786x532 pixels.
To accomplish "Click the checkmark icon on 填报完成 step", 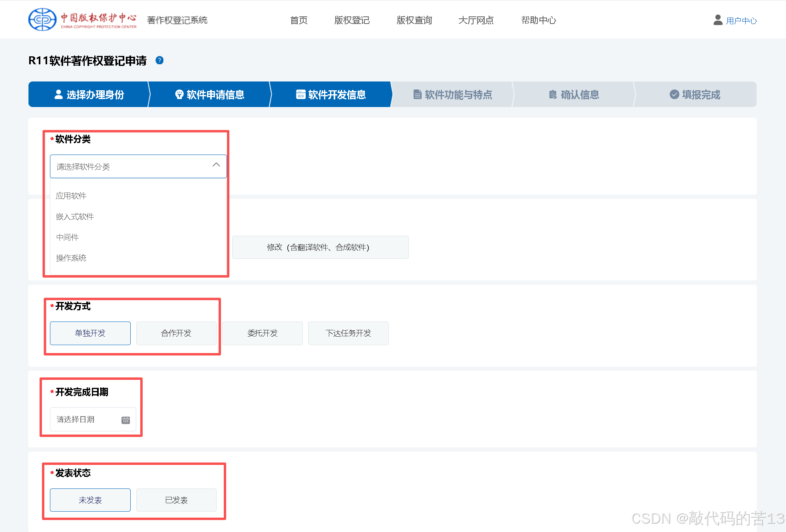I will (x=674, y=95).
